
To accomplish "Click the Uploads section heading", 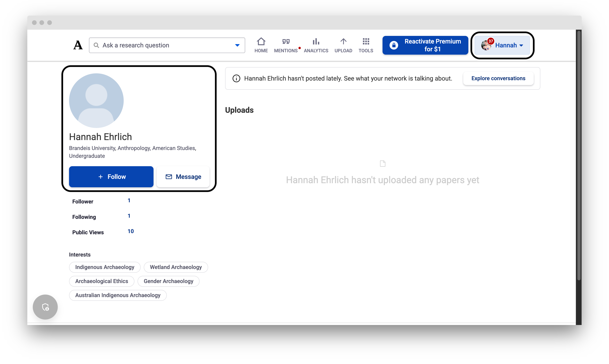I will 239,110.
